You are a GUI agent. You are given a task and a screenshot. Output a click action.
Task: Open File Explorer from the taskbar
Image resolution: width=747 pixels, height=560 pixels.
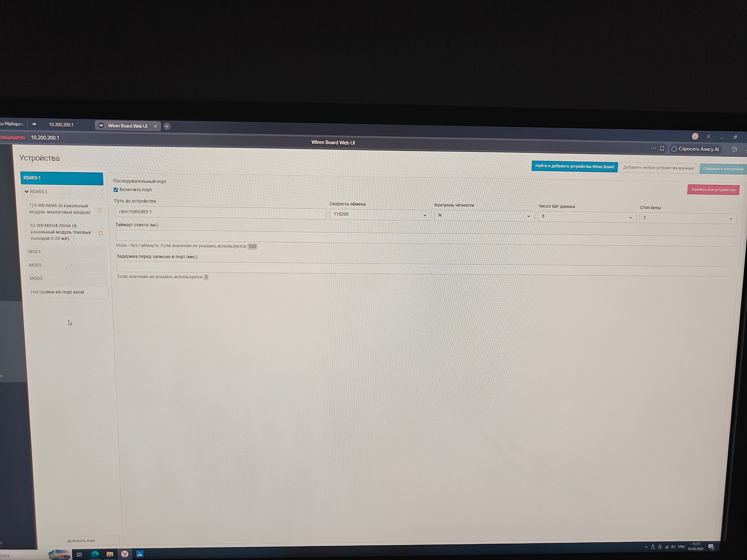coord(110,554)
